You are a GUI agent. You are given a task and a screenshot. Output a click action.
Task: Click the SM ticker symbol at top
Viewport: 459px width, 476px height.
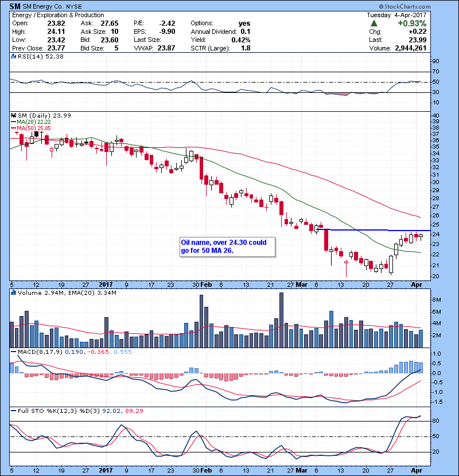[15, 6]
